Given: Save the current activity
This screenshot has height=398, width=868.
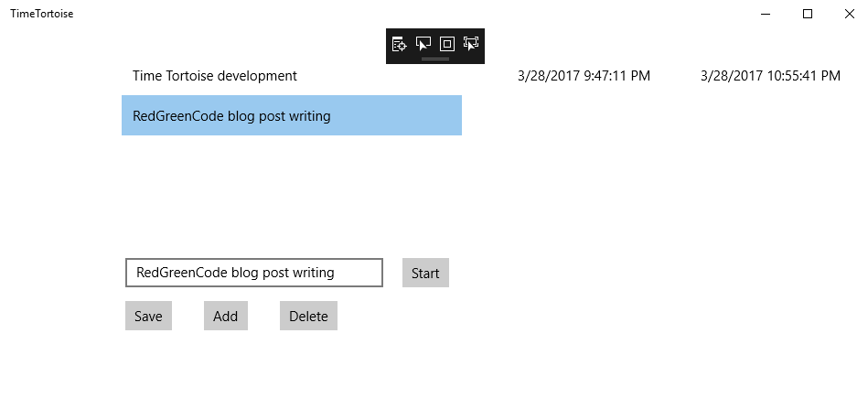Looking at the screenshot, I should coord(148,316).
